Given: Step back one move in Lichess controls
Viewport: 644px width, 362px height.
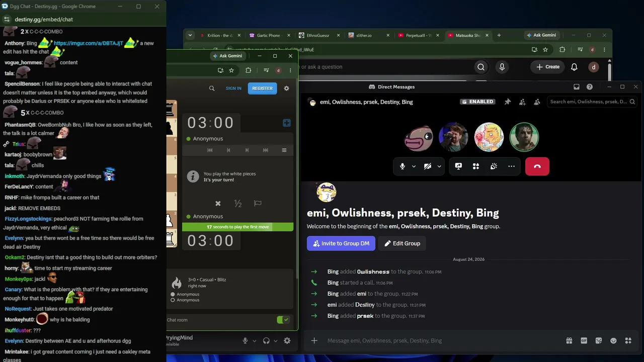Looking at the screenshot, I should coord(228,150).
